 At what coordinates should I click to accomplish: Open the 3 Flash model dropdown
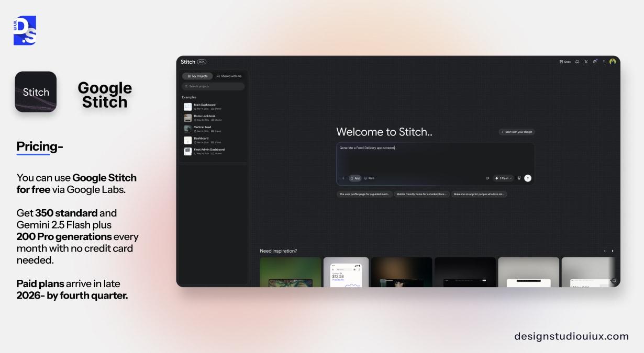coord(503,178)
